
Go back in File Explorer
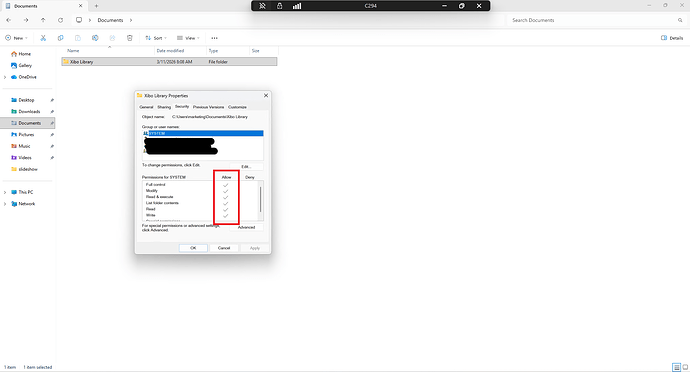(x=8, y=20)
